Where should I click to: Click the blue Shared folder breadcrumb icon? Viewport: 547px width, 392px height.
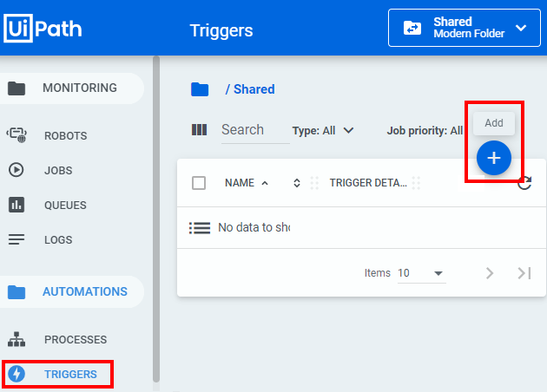tap(201, 89)
